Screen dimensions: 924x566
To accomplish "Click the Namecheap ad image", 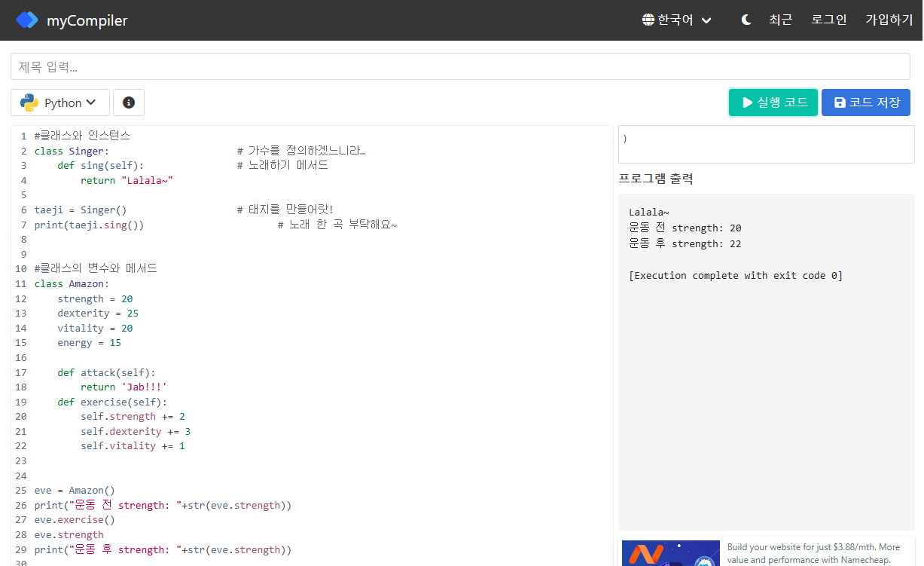I will [671, 553].
